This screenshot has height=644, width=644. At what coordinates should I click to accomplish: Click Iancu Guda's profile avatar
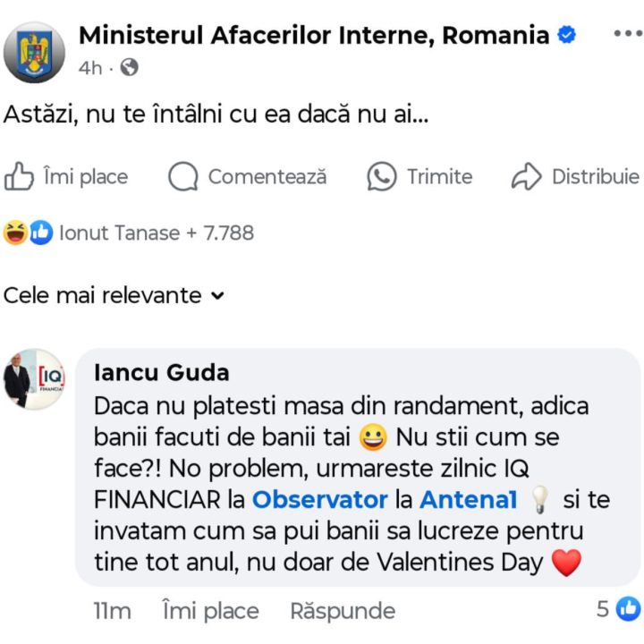pos(34,379)
